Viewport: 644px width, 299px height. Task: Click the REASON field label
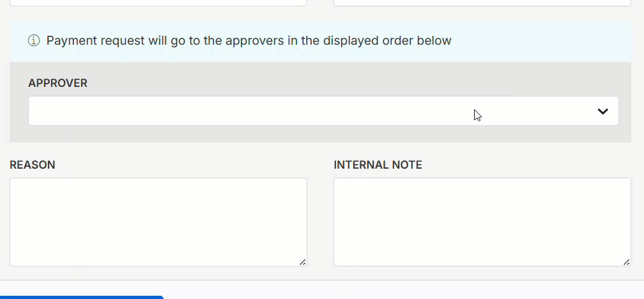[33, 165]
